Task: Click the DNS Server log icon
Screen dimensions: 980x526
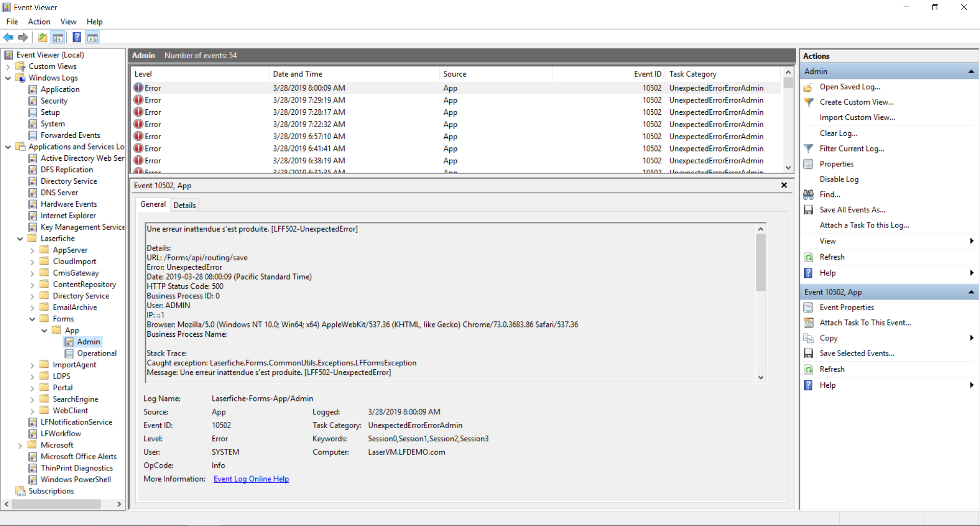Action: [x=33, y=193]
